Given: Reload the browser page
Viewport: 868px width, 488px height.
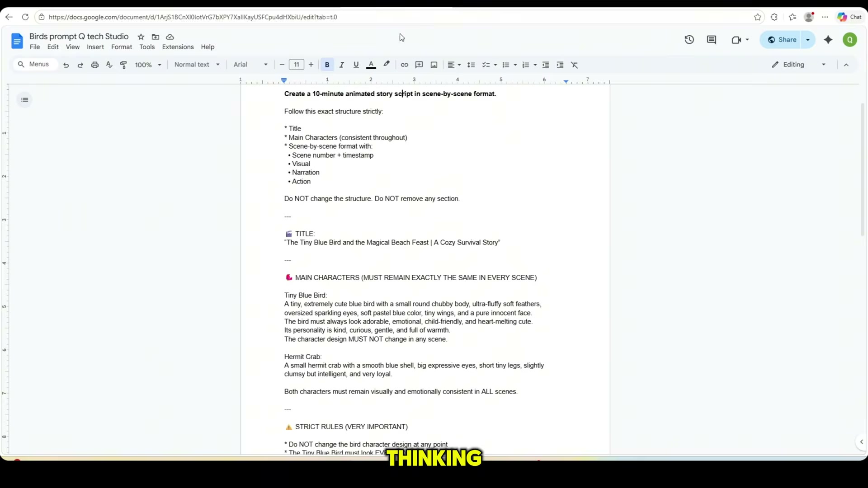Looking at the screenshot, I should (25, 17).
